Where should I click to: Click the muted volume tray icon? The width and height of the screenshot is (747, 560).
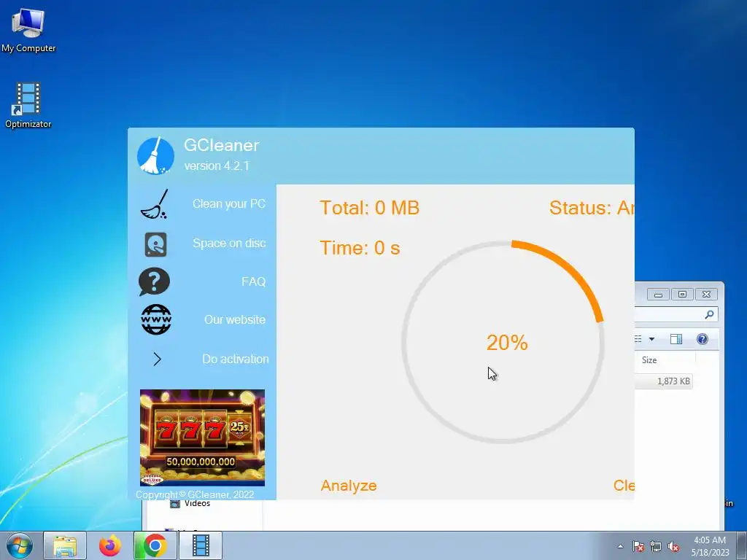coord(673,546)
